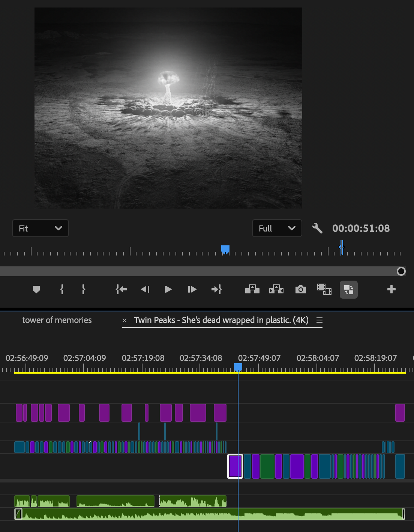Toggle the highlighted Proxies button
414x532 pixels.
click(x=349, y=290)
